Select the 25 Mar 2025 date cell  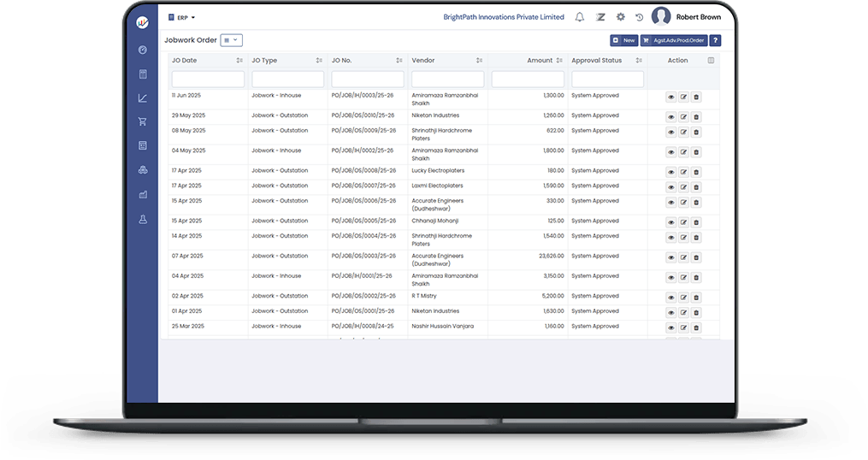(208, 327)
